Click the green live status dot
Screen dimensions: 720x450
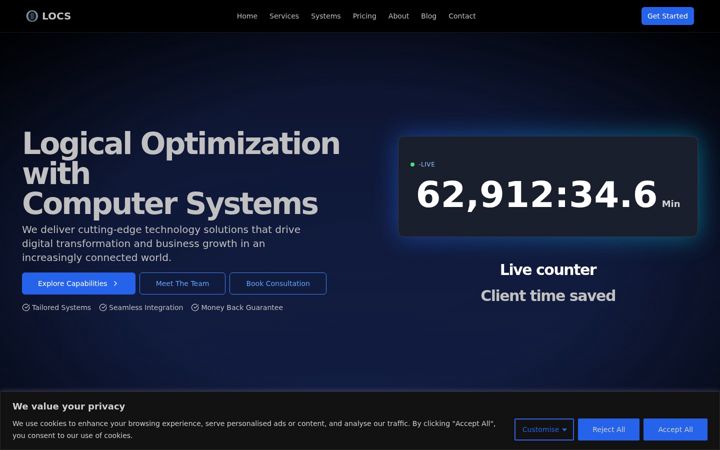click(412, 164)
